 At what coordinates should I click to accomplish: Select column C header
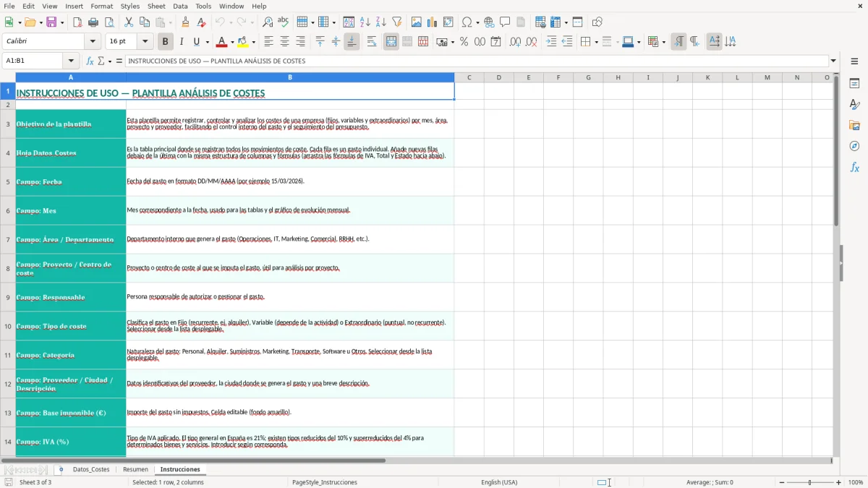pyautogui.click(x=469, y=77)
